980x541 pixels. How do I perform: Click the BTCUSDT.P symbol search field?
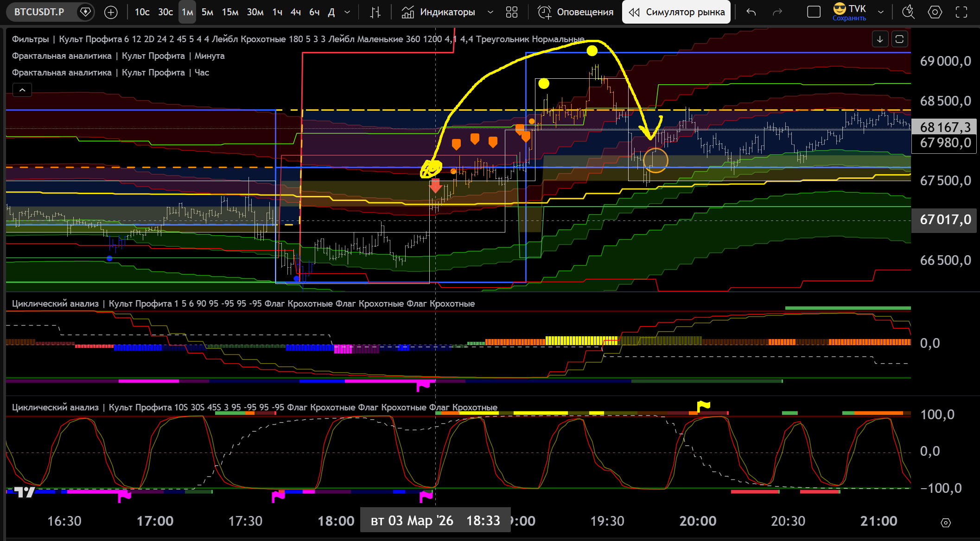39,12
